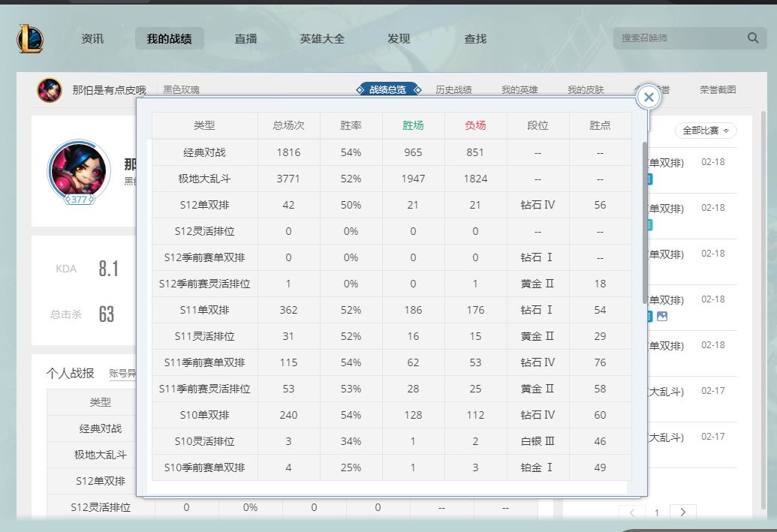Close the stats popup with X icon
Screen dimensions: 777x532
tap(649, 97)
